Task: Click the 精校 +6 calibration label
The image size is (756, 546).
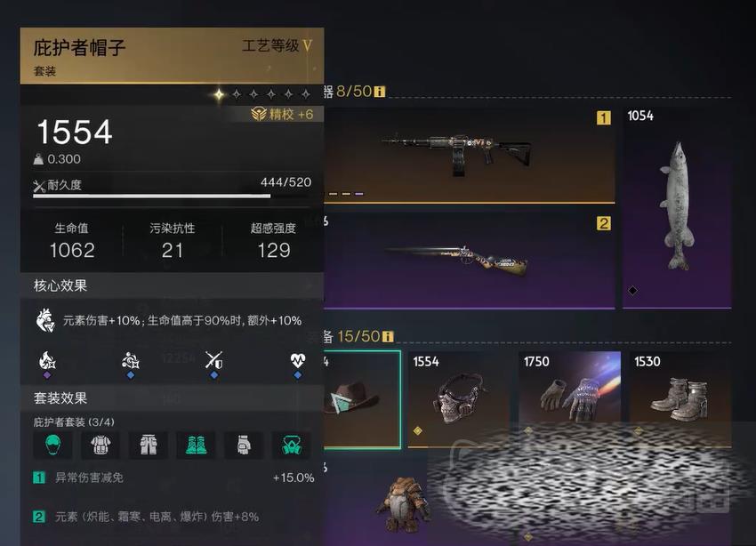Action: (282, 114)
